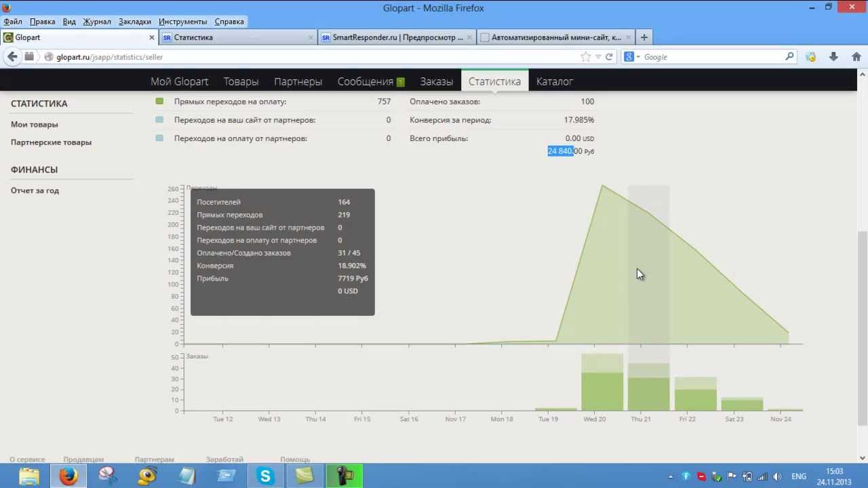Open the Файл menu

point(13,22)
